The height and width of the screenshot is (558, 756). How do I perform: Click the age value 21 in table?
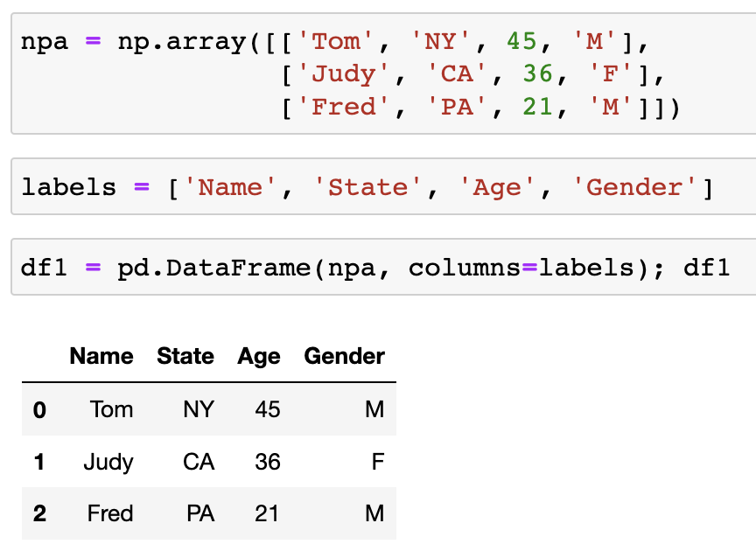coord(267,513)
